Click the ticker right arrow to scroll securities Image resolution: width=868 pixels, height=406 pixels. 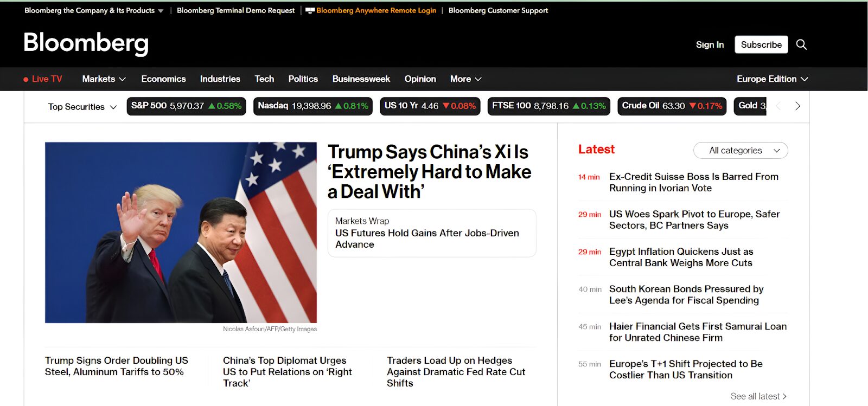pos(797,106)
